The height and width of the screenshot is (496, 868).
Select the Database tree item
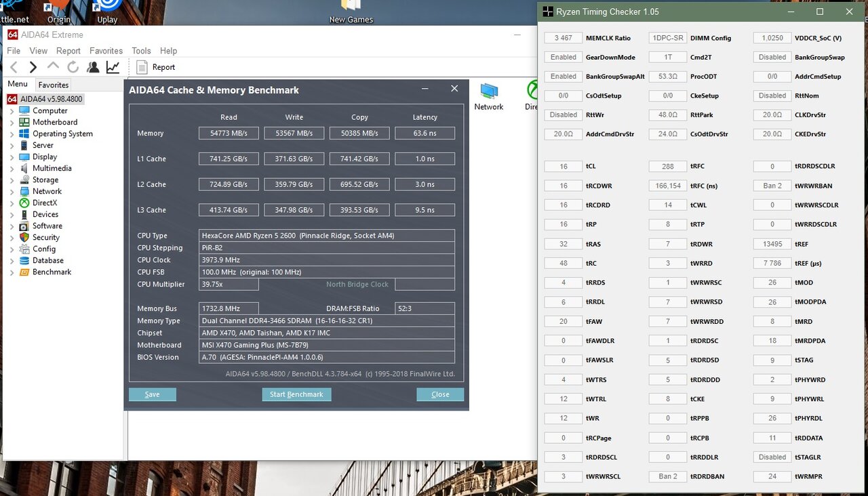click(x=48, y=260)
